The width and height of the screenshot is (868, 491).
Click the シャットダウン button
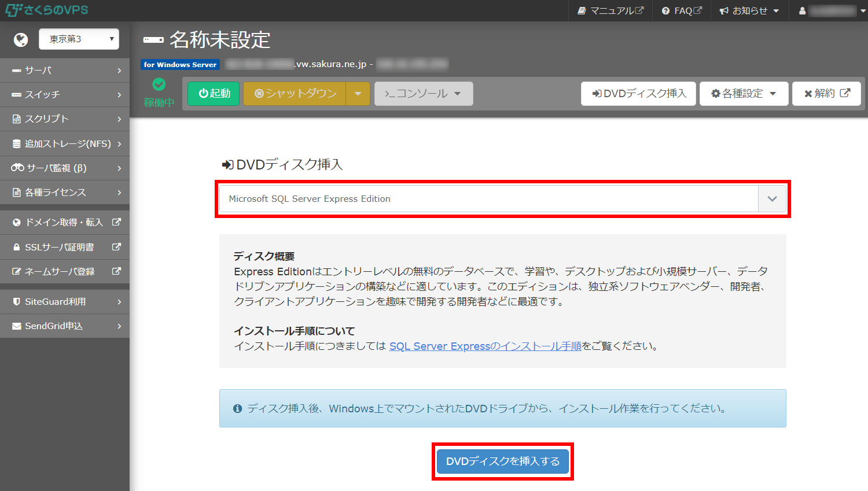coord(295,93)
